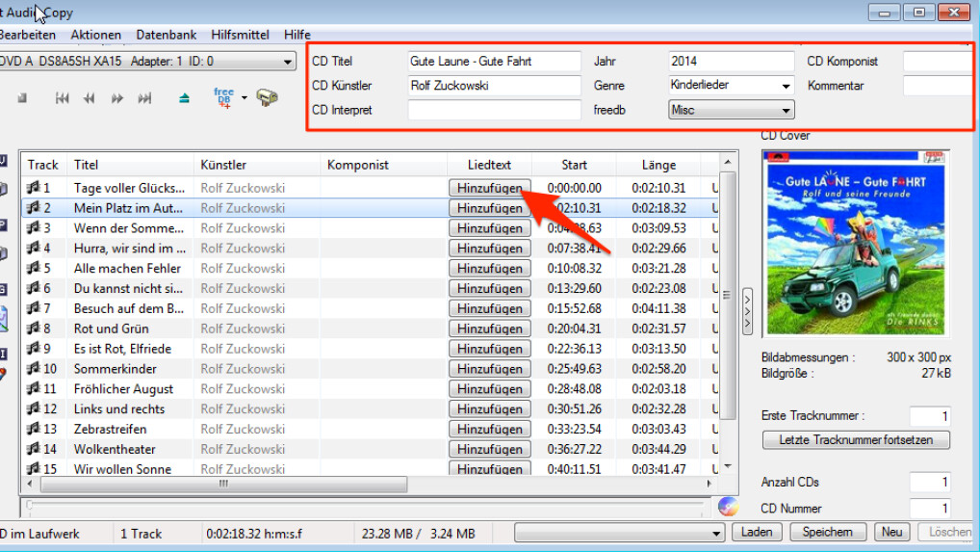980x552 pixels.
Task: Click the CD Künstler input field
Action: pos(494,86)
